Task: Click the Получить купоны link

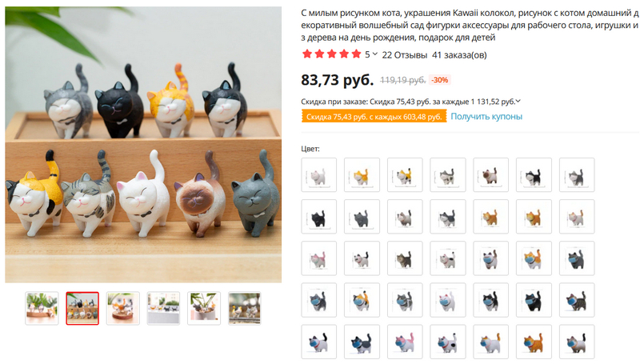Action: click(x=486, y=116)
